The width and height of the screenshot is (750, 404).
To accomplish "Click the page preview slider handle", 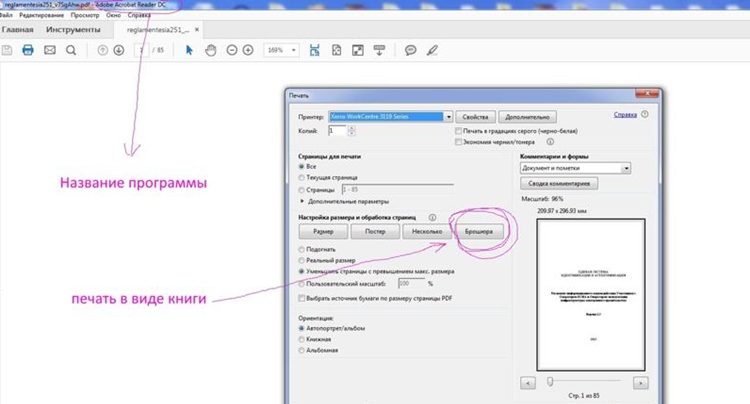I will coord(548,382).
